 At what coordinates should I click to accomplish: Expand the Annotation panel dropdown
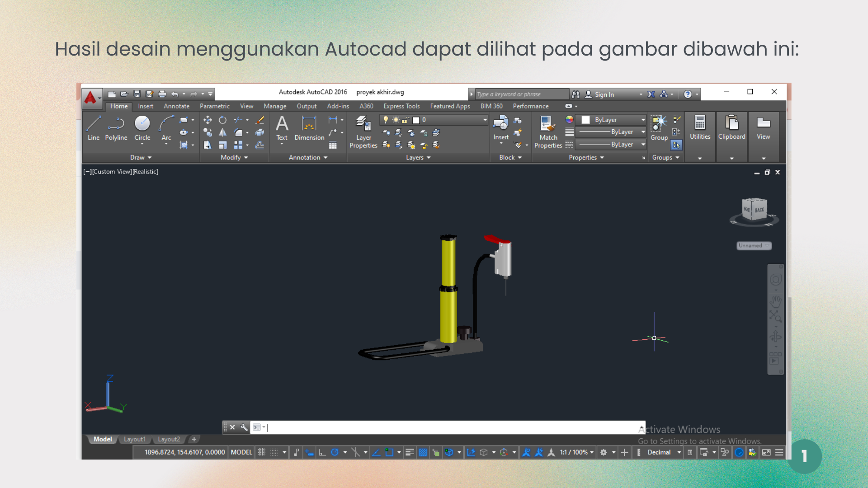pos(308,157)
